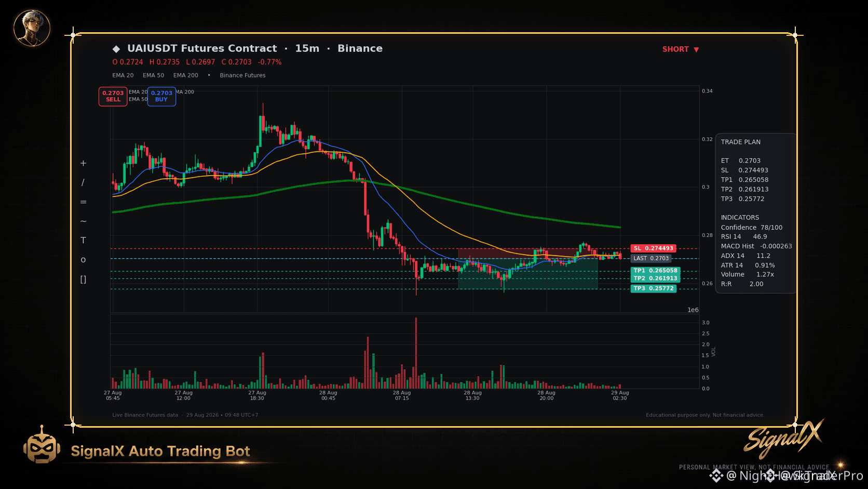Click the ET 0.2703 entry row
Screen dimensions: 868x489
click(741, 161)
